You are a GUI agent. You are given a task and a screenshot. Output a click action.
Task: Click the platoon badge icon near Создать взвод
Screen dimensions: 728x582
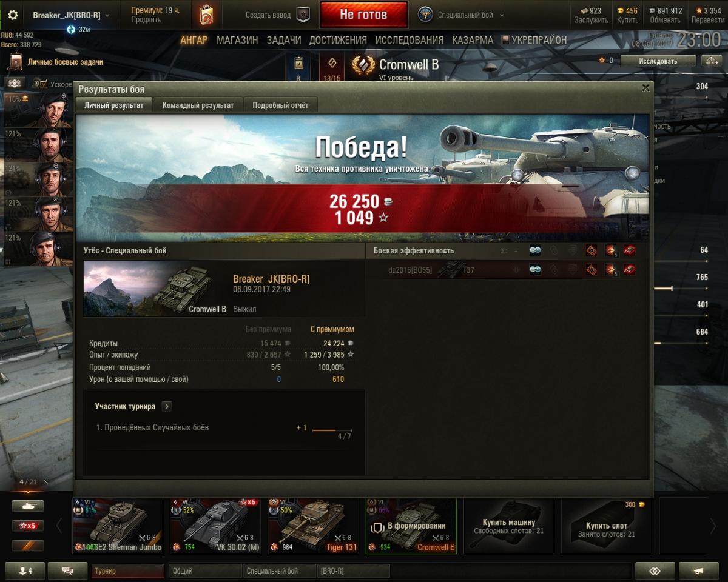coord(303,15)
